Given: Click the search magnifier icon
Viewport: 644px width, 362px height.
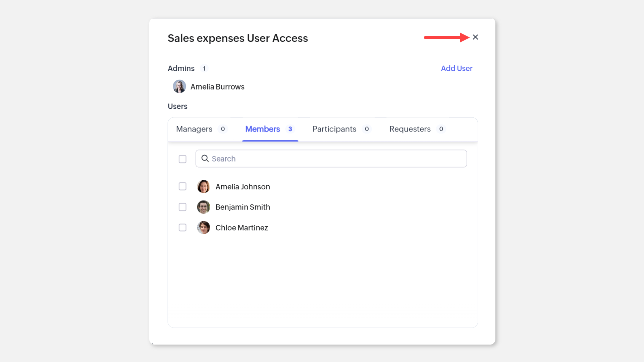Looking at the screenshot, I should coord(205,159).
